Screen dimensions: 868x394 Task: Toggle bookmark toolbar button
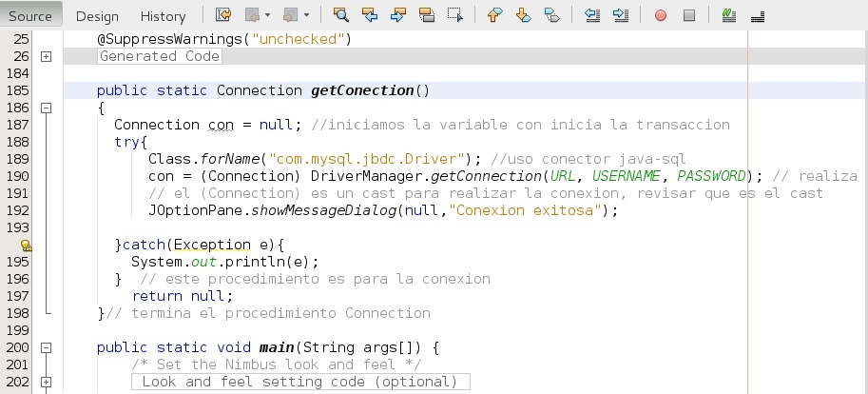pyautogui.click(x=551, y=15)
